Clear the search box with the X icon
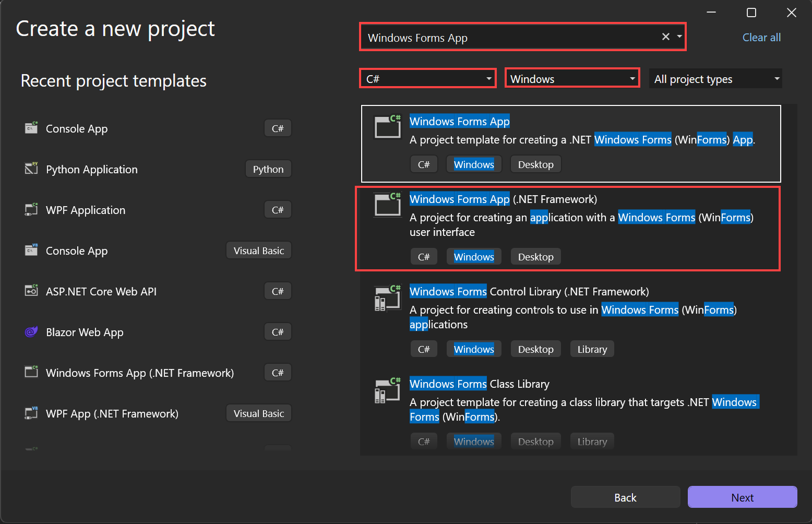Screen dimensions: 812x524 [665, 37]
